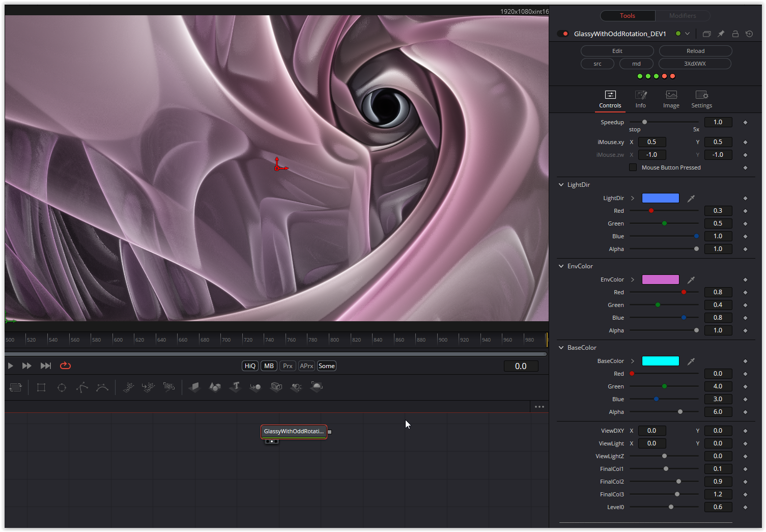766x532 pixels.
Task: Lock the GlassyWithOddRotation_DEV1 tool
Action: pos(735,34)
